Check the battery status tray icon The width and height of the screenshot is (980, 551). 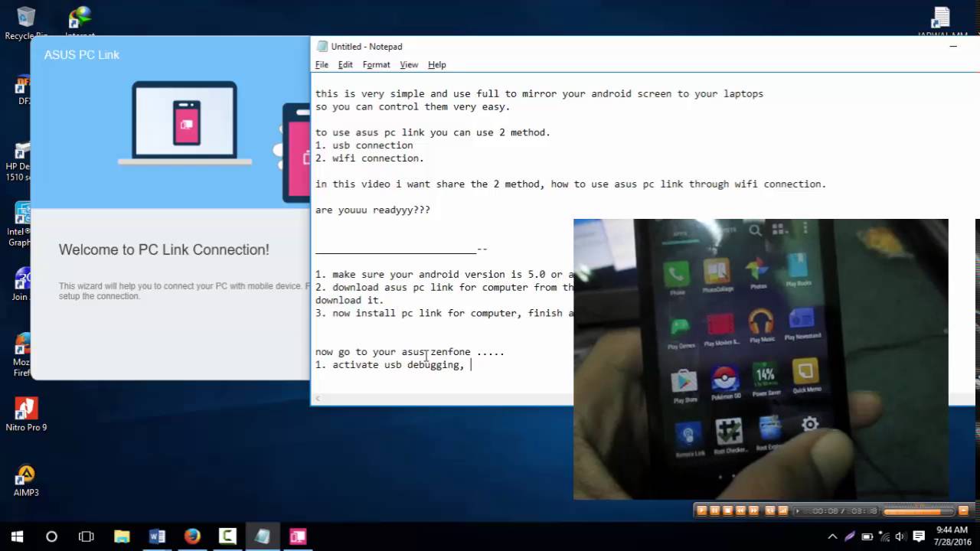click(x=867, y=536)
